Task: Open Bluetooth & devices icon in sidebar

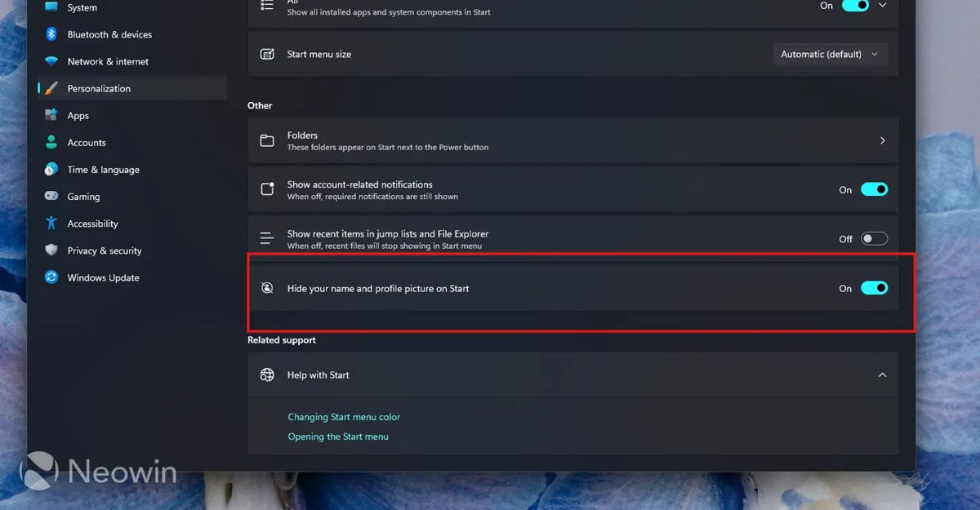Action: [x=51, y=34]
